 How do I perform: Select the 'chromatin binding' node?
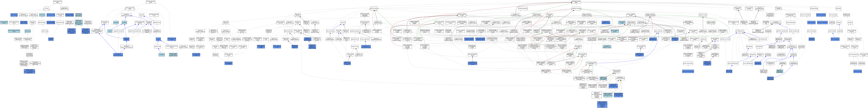(x=51, y=15)
